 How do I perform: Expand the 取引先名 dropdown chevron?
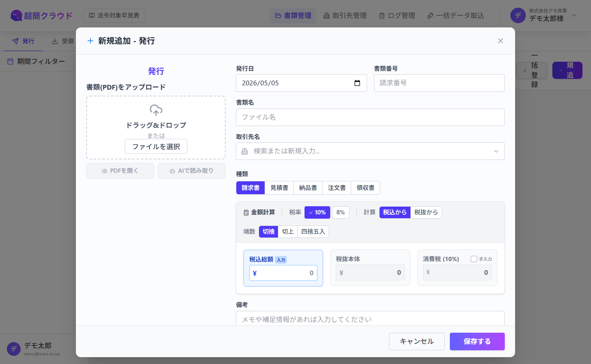coord(496,151)
